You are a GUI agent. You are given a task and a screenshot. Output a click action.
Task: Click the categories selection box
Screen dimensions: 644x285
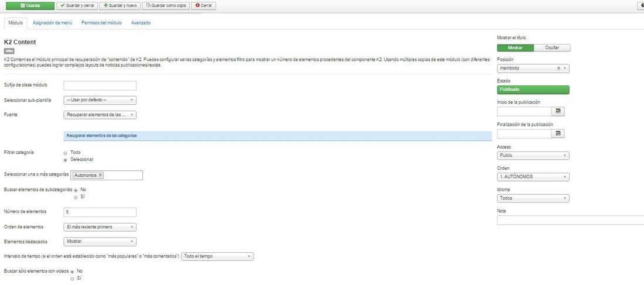point(107,176)
